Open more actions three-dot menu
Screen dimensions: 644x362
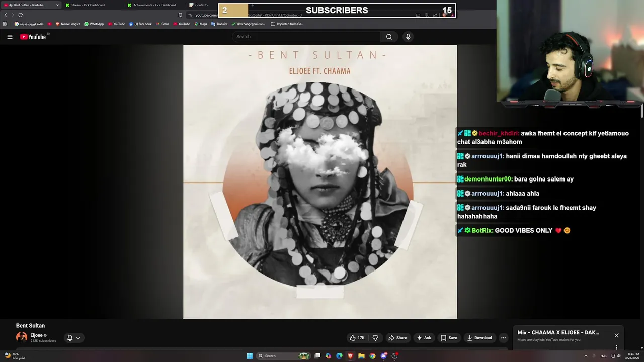coord(503,338)
